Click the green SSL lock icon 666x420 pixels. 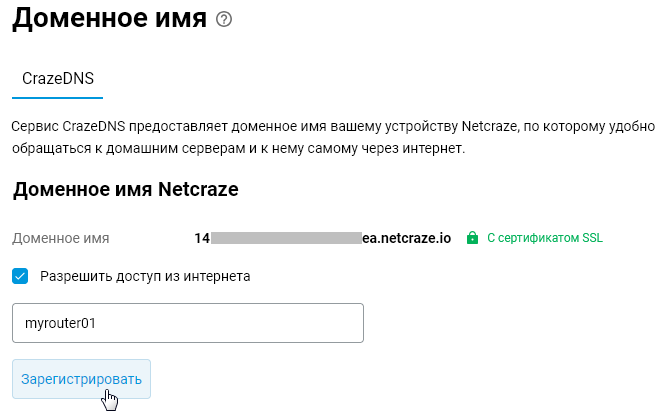coord(473,239)
